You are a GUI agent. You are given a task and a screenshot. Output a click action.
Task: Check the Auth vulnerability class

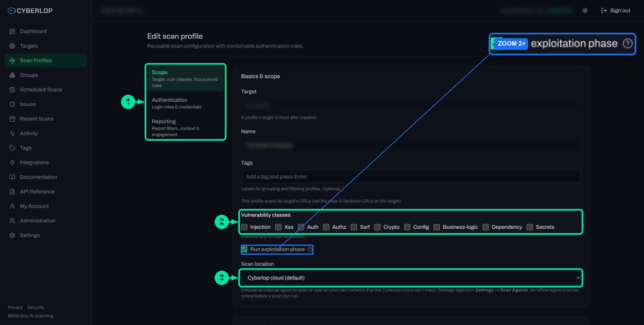pos(301,227)
